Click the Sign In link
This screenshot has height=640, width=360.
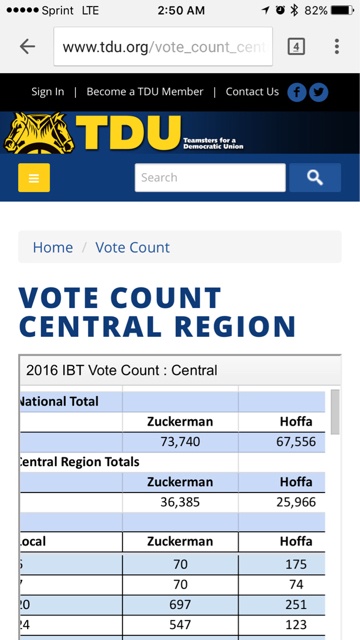pyautogui.click(x=48, y=92)
